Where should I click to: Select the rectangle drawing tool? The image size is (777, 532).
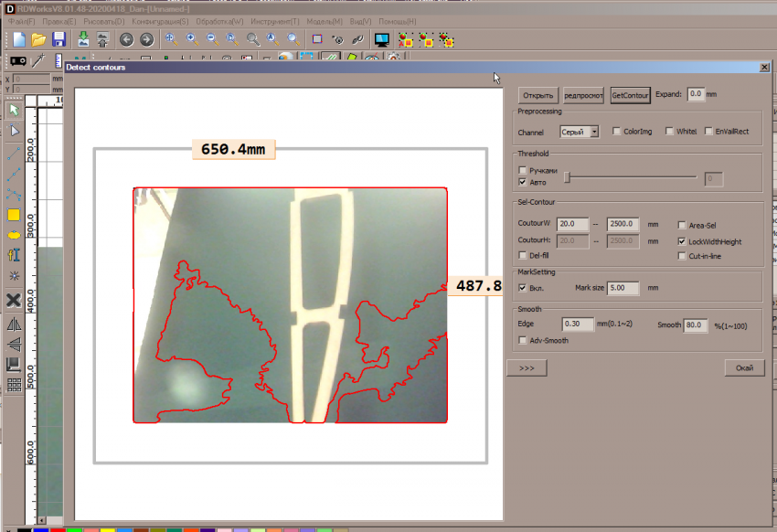tap(14, 216)
